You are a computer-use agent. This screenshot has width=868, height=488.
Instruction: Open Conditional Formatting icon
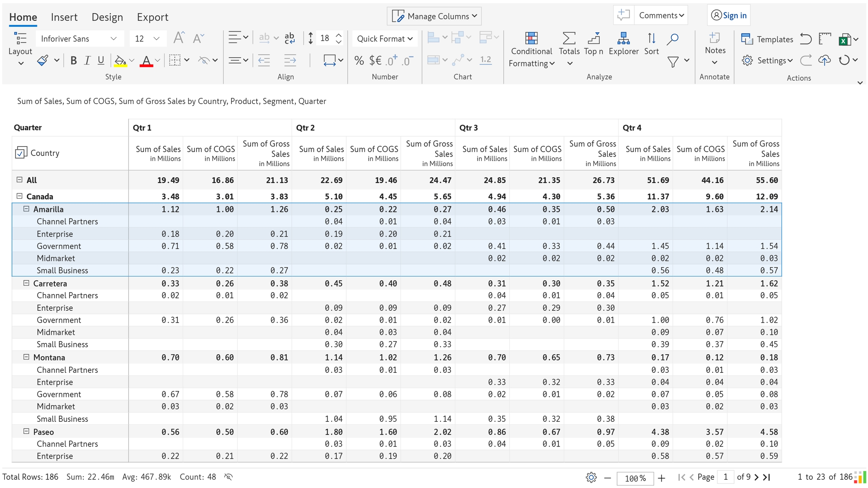point(531,38)
